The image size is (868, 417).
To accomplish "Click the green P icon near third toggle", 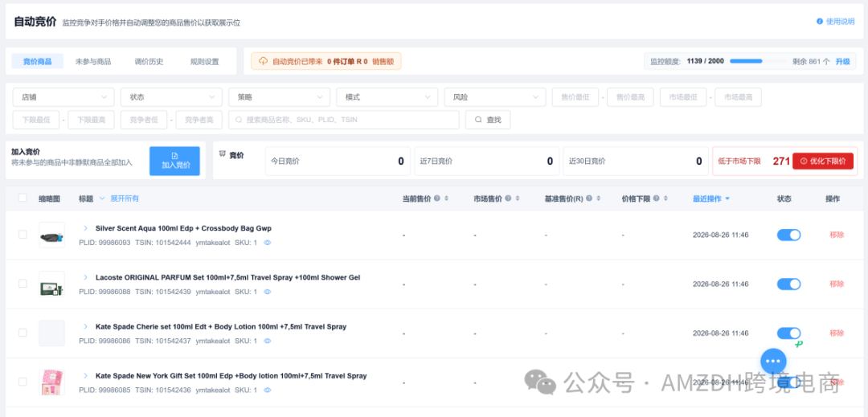I will point(798,344).
